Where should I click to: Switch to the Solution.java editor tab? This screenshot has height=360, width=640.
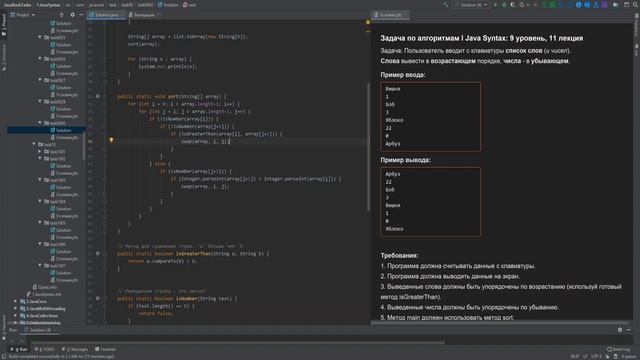[106, 15]
